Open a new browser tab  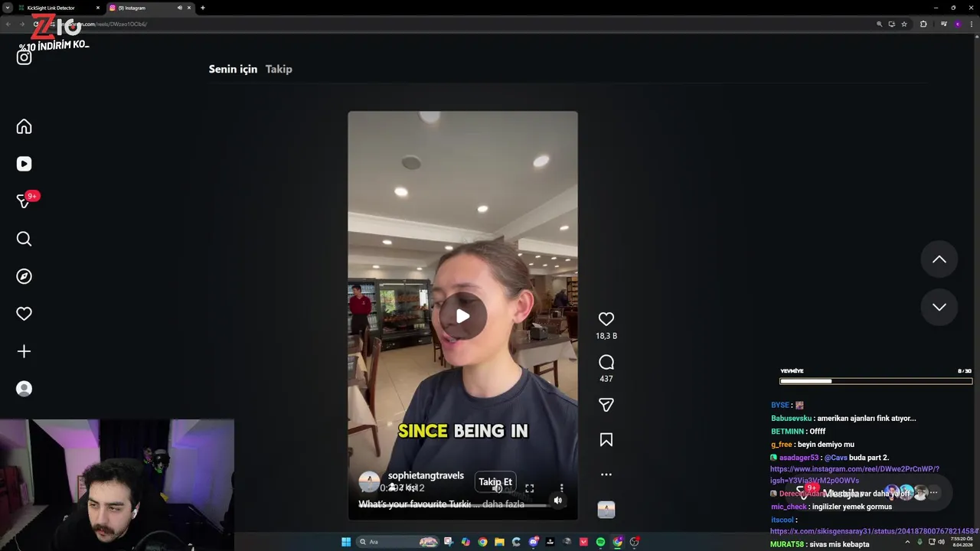pos(202,8)
